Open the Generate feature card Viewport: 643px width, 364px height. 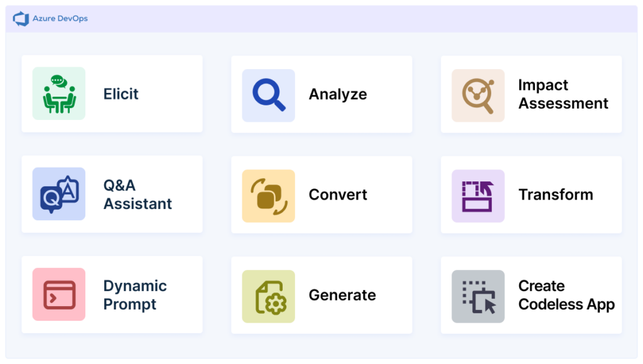(x=321, y=295)
